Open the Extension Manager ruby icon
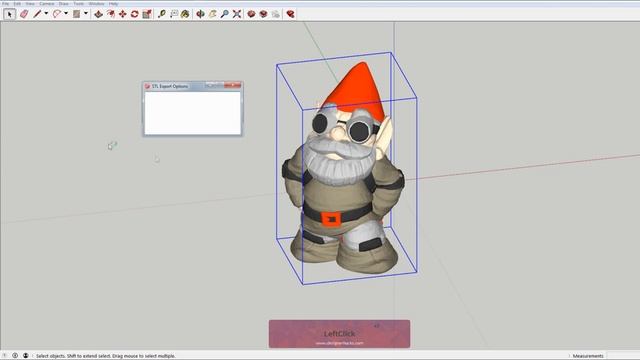Screen dimensions: 640x360 coord(291,14)
